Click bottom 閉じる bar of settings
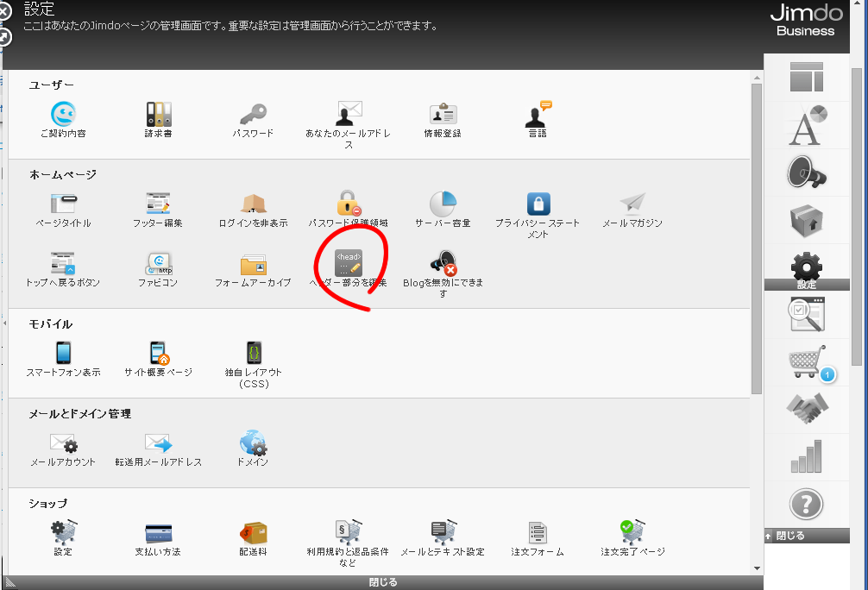Screen dimensions: 868x590 pos(383,582)
